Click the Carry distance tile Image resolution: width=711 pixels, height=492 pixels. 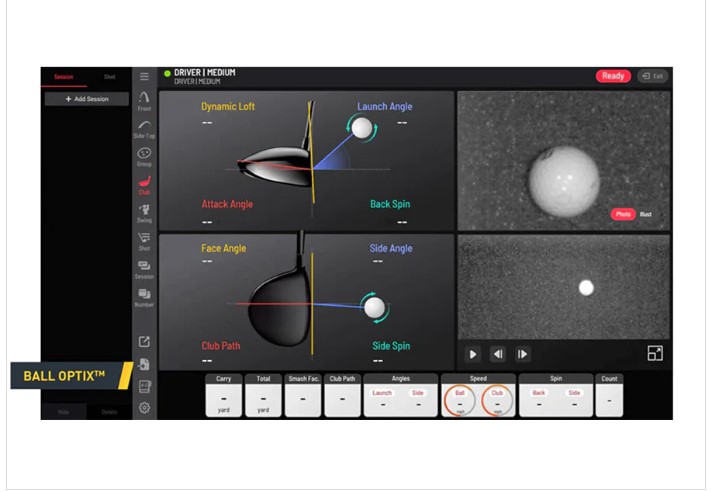pos(224,395)
